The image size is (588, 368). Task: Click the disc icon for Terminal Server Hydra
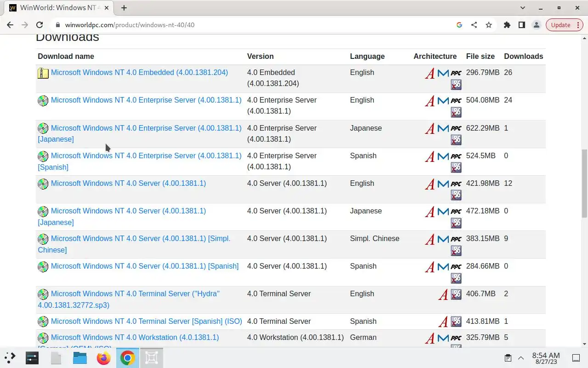(x=43, y=294)
